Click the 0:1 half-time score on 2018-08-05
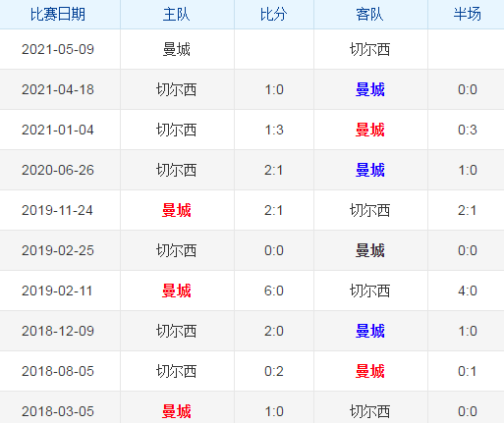The image size is (504, 423). pos(468,371)
